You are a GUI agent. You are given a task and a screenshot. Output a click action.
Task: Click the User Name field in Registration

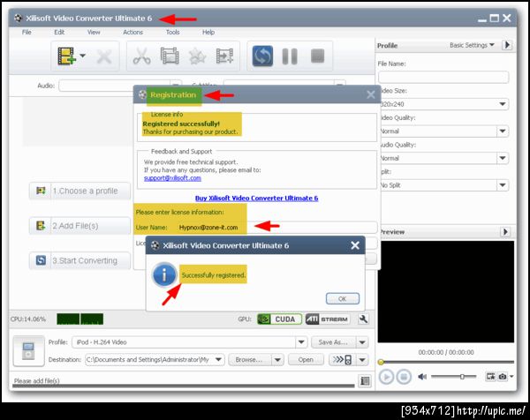point(277,228)
